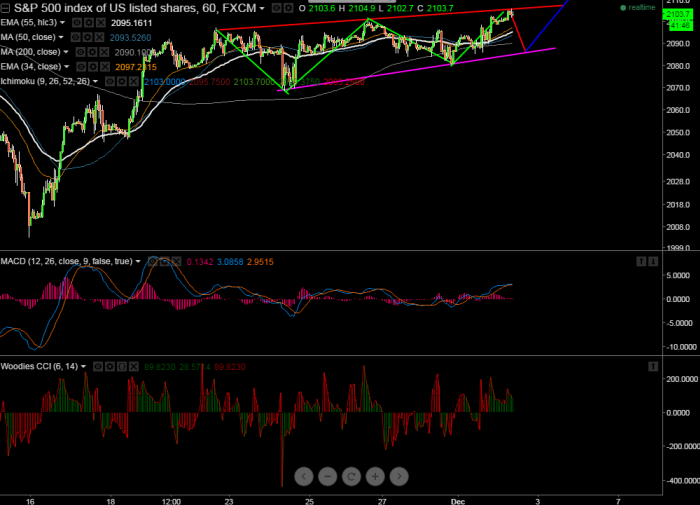Click the EMA (55, hlc3) indicator label
Screen dimensions: 700x505
pos(29,22)
